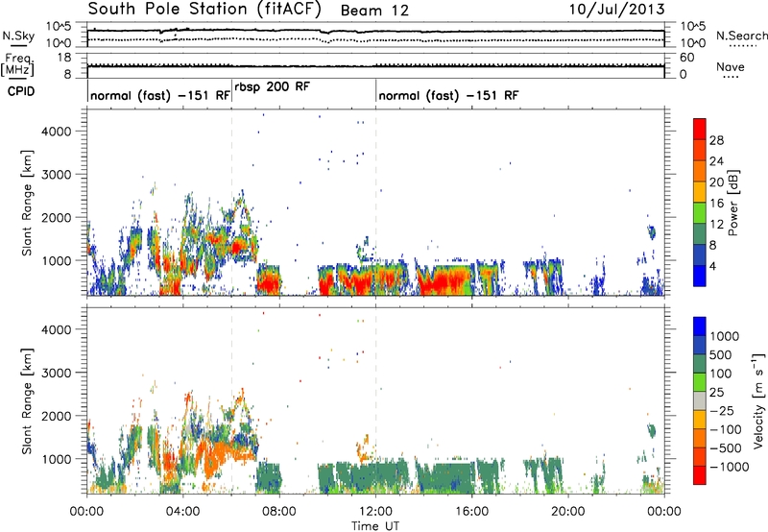The width and height of the screenshot is (768, 532).
Task: Click the '1000' tick on the Velocity colorbar
Action: tap(725, 336)
